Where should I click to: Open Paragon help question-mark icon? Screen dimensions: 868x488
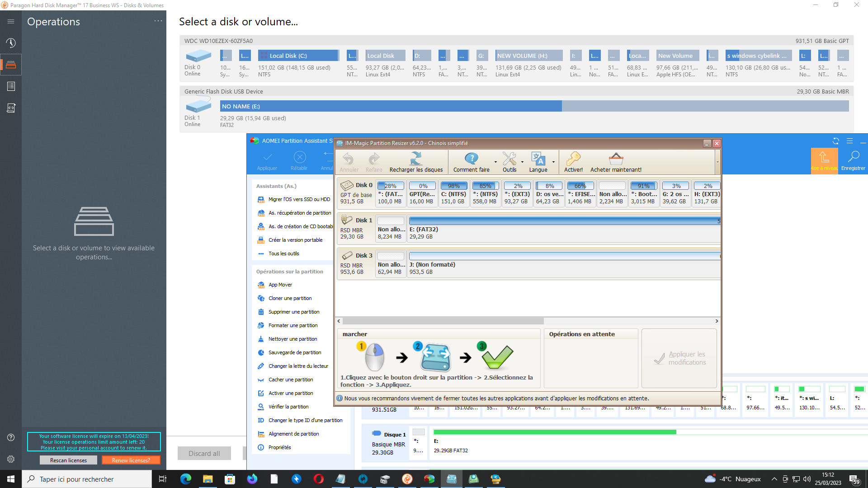pos(11,437)
